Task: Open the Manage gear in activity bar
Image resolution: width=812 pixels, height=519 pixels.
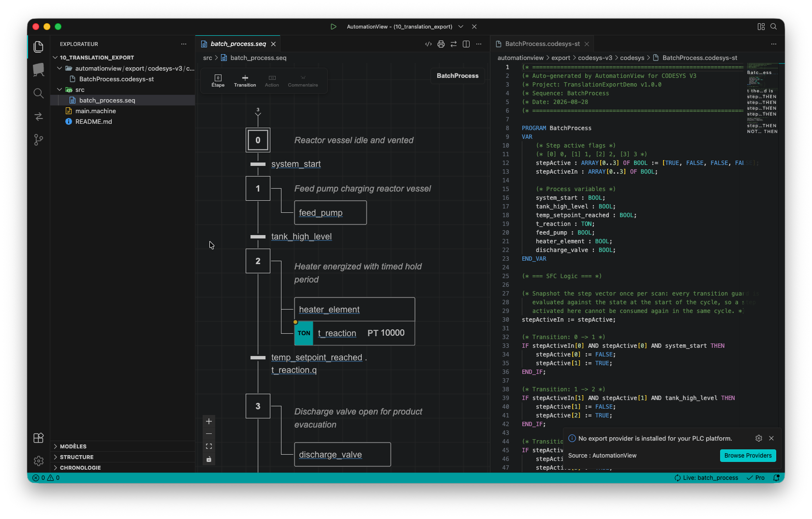Action: coord(39,461)
